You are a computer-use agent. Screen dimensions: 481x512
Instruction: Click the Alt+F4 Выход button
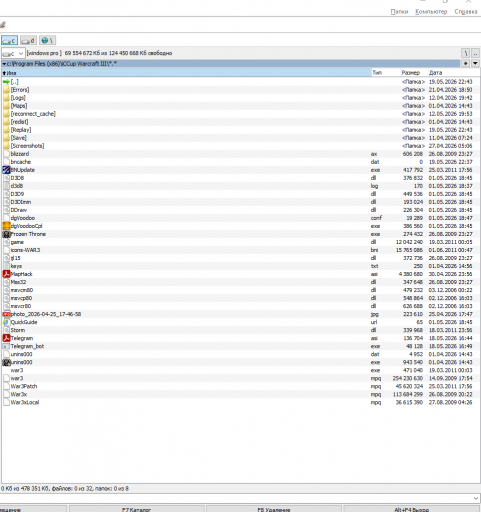412,509
